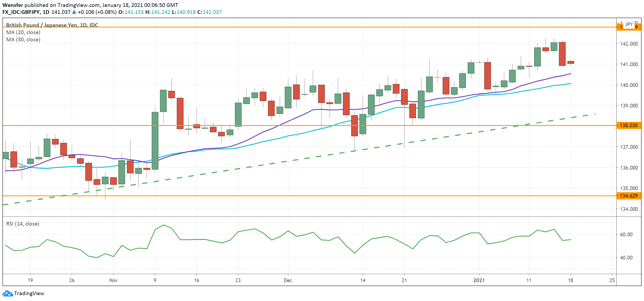The height and width of the screenshot is (301, 644).
Task: Click the TradingView cloud logo icon
Action: click(7, 294)
